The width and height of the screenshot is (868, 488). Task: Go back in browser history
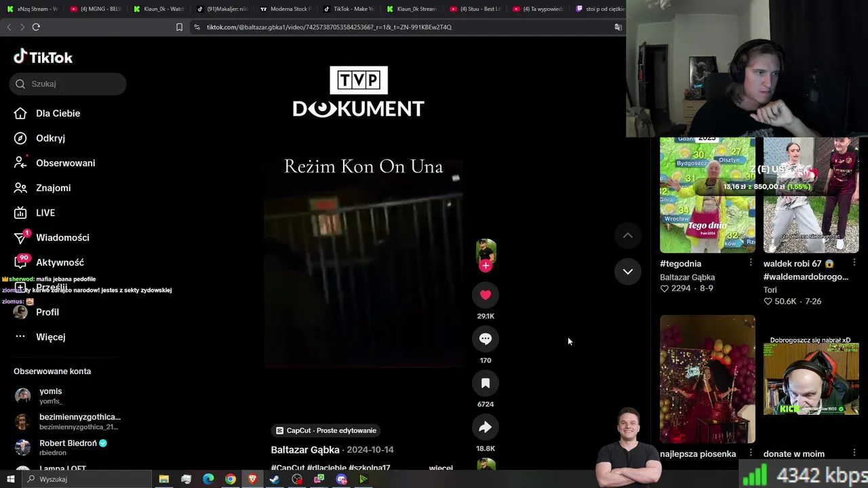(x=9, y=27)
